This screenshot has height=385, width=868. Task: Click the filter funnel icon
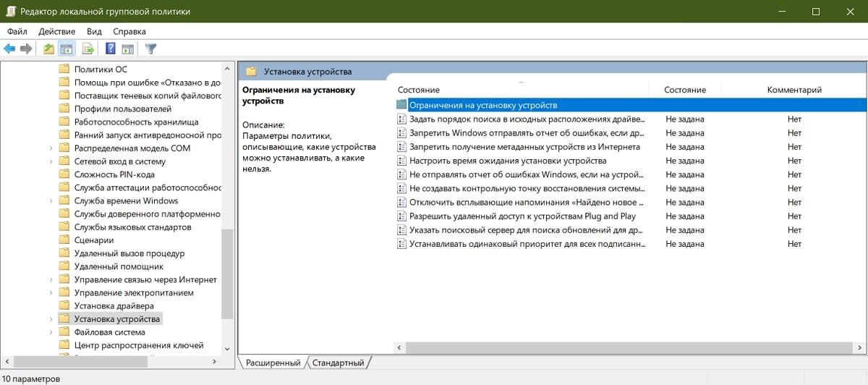tap(150, 49)
